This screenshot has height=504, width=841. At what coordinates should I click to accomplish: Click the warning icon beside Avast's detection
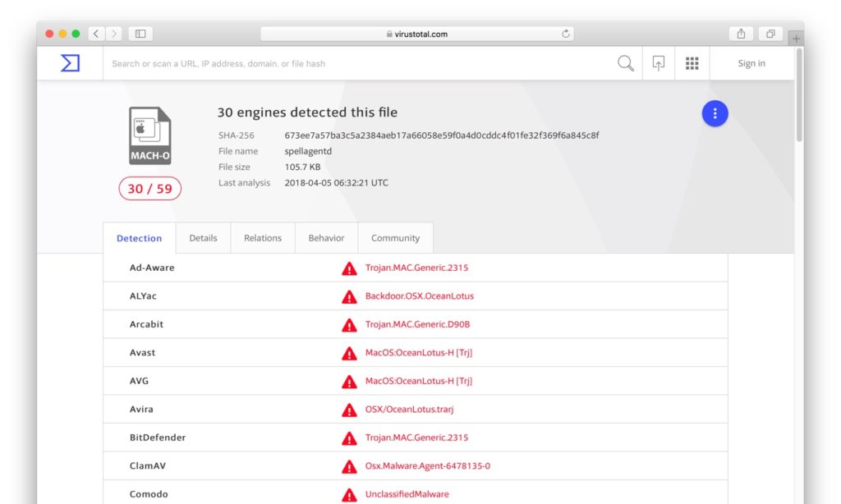pos(348,353)
